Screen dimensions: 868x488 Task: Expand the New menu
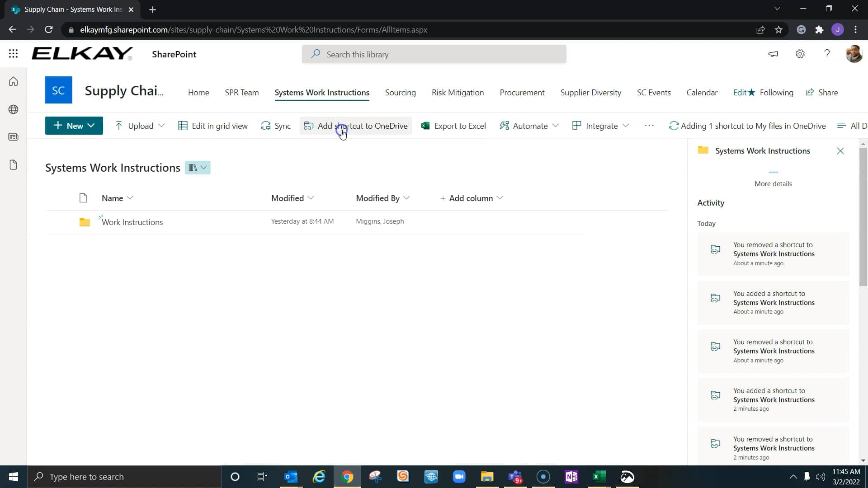[x=74, y=126]
